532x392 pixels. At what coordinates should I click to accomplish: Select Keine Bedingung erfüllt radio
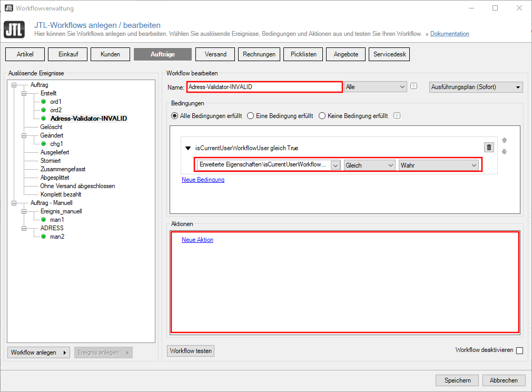tap(322, 116)
